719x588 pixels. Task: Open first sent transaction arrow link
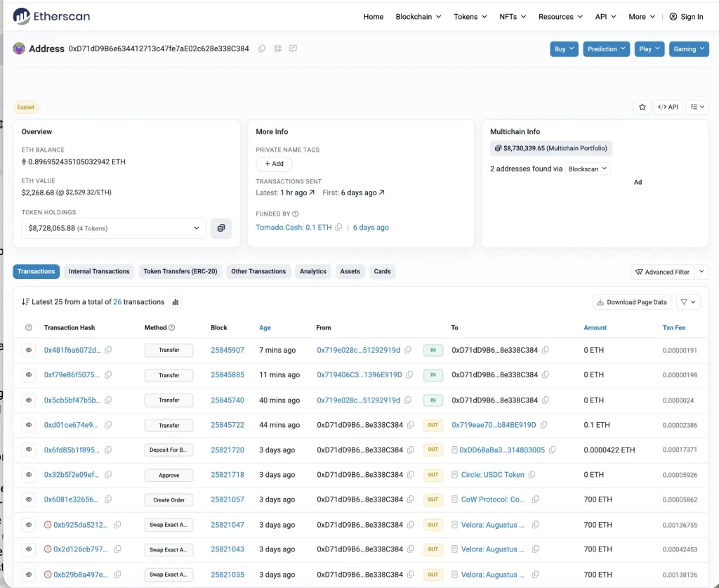coord(381,192)
